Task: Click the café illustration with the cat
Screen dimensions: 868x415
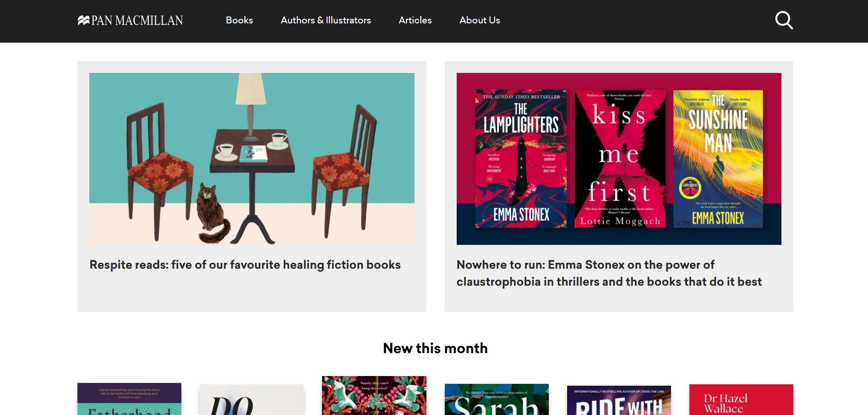Action: (251, 158)
